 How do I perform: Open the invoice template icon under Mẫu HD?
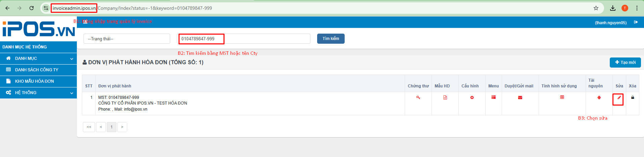445,97
